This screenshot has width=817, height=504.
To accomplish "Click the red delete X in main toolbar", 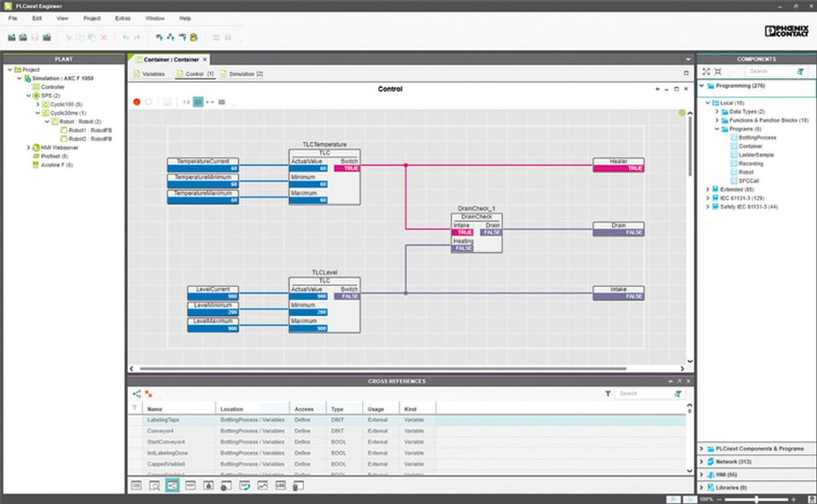I will (104, 38).
